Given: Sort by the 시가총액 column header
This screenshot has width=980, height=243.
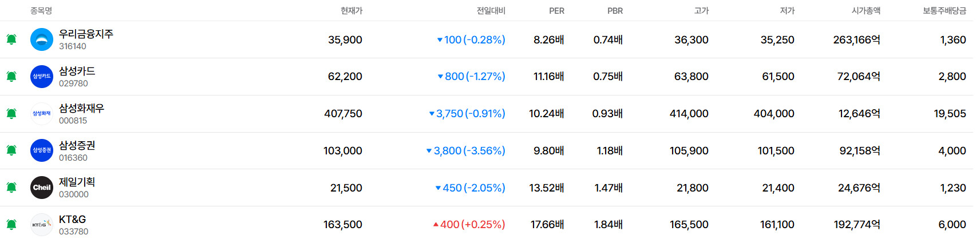Looking at the screenshot, I should (866, 11).
